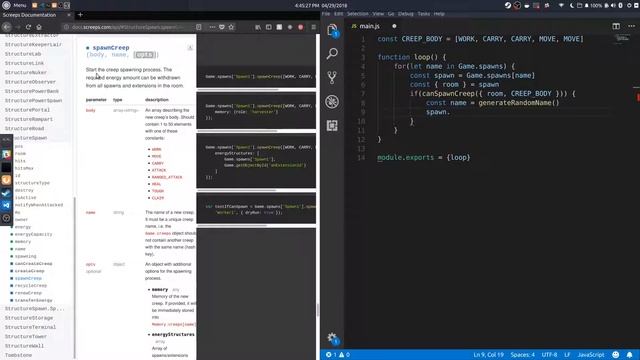This screenshot has width=640, height=360.
Task: Open page actions ellipsis in URL bar
Action: point(212,27)
